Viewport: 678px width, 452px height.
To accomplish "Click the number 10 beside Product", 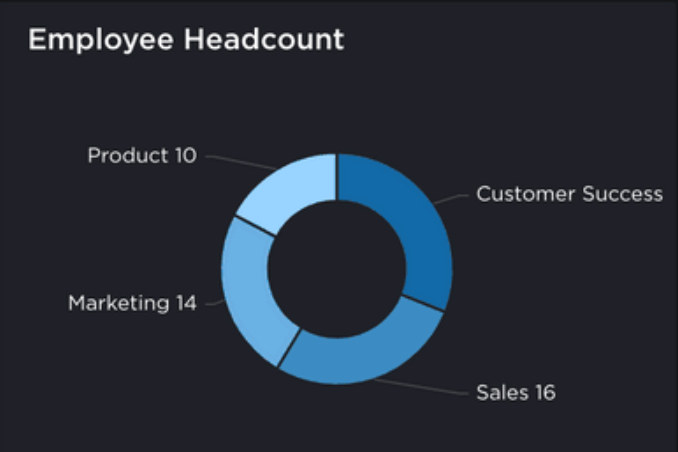I will (185, 155).
